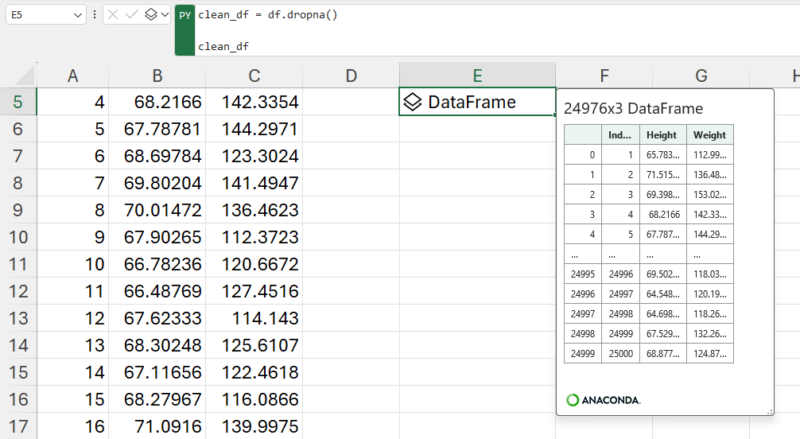The width and height of the screenshot is (800, 439).
Task: Click the Python output type stack icon
Action: [x=150, y=15]
